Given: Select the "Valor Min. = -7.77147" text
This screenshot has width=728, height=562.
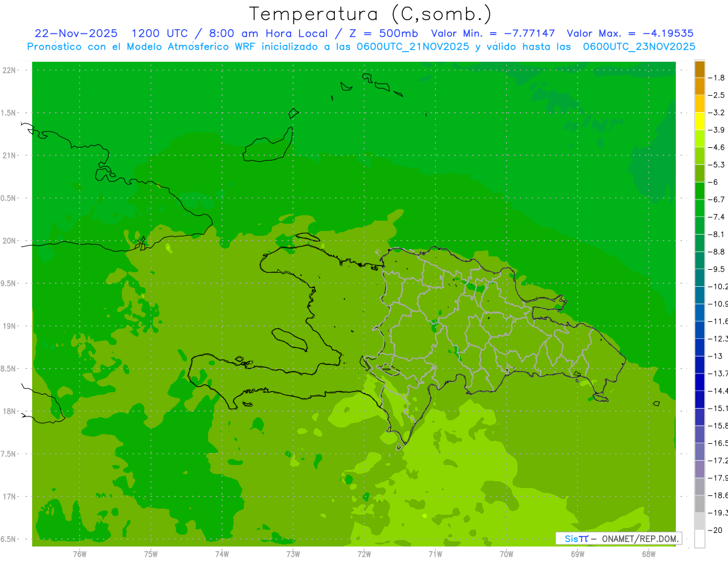Looking at the screenshot, I should pyautogui.click(x=492, y=33).
